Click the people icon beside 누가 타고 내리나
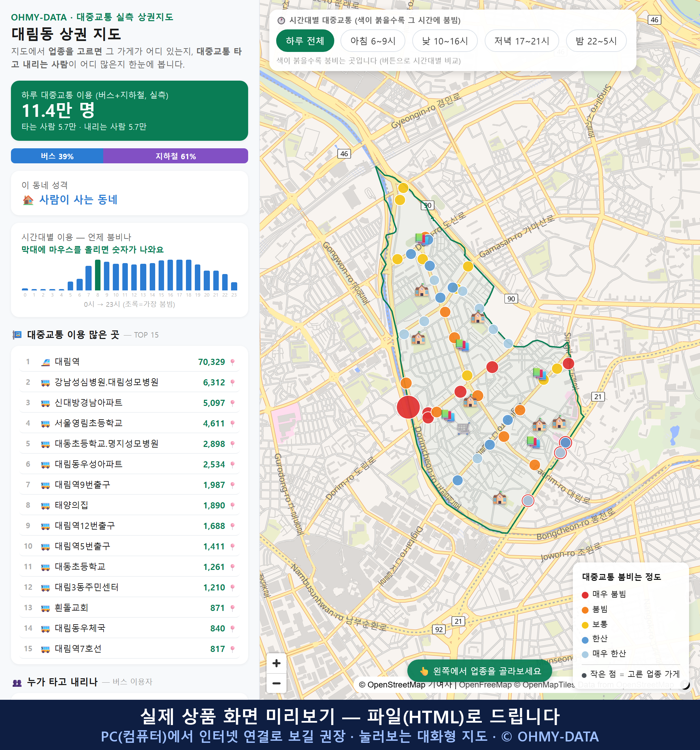700x750 pixels. [x=17, y=682]
